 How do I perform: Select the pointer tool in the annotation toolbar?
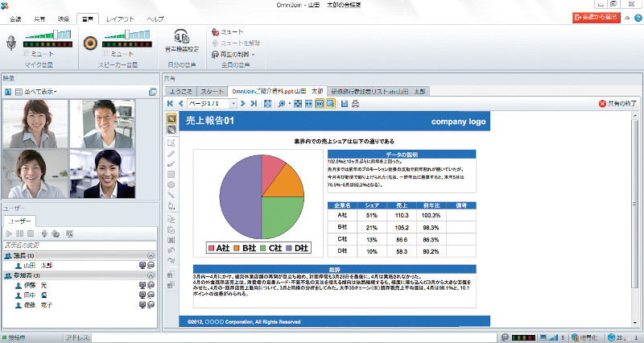click(x=171, y=118)
